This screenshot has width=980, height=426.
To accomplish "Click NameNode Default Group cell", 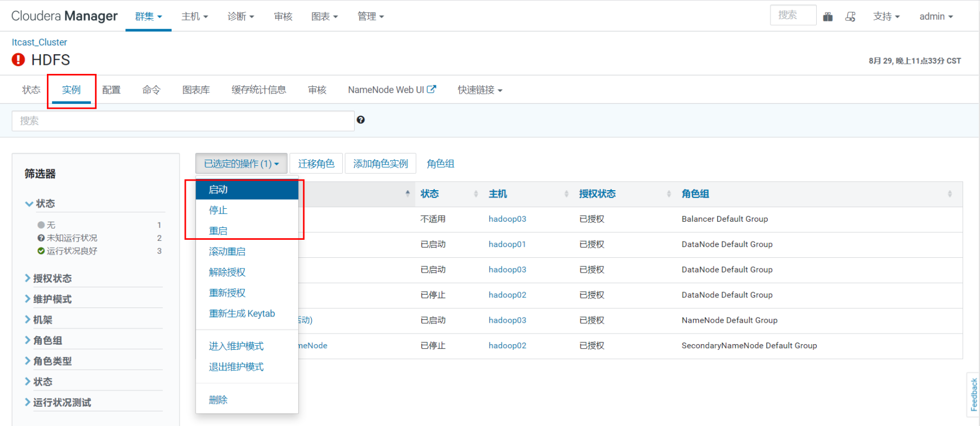I will point(729,320).
